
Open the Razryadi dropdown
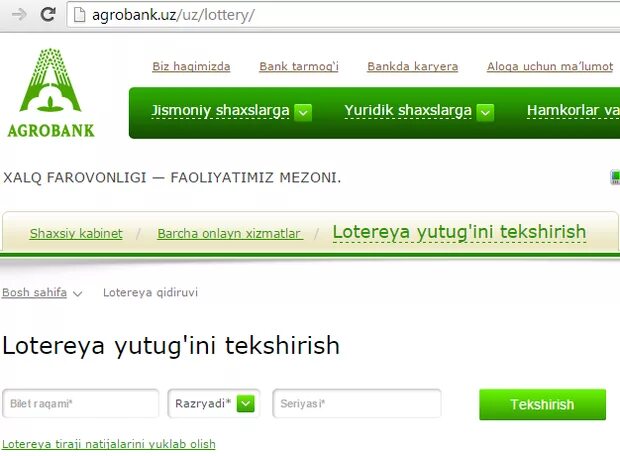[214, 403]
